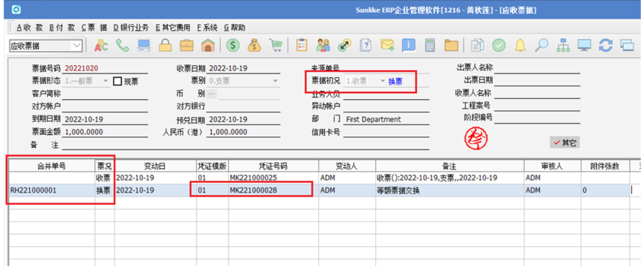Click the green dollar coin icon

click(x=233, y=45)
